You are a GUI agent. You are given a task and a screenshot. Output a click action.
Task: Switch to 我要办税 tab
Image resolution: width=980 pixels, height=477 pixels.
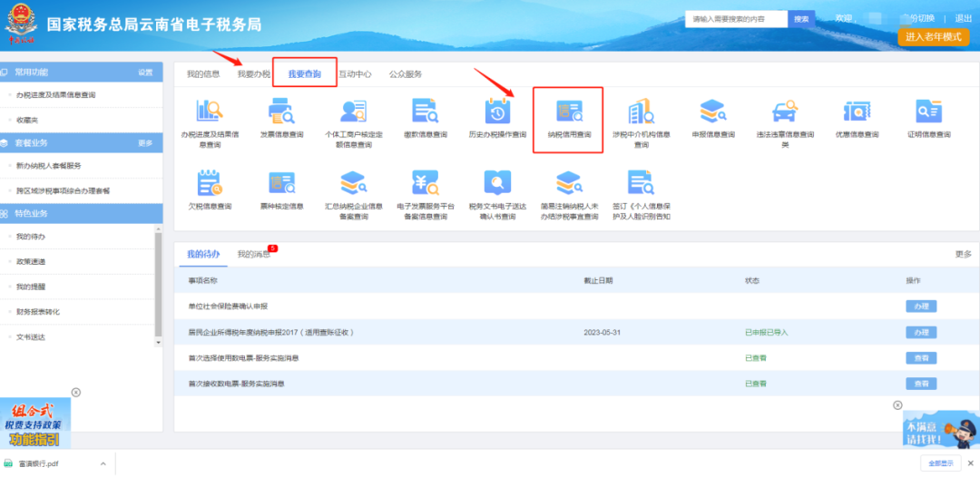[253, 74]
